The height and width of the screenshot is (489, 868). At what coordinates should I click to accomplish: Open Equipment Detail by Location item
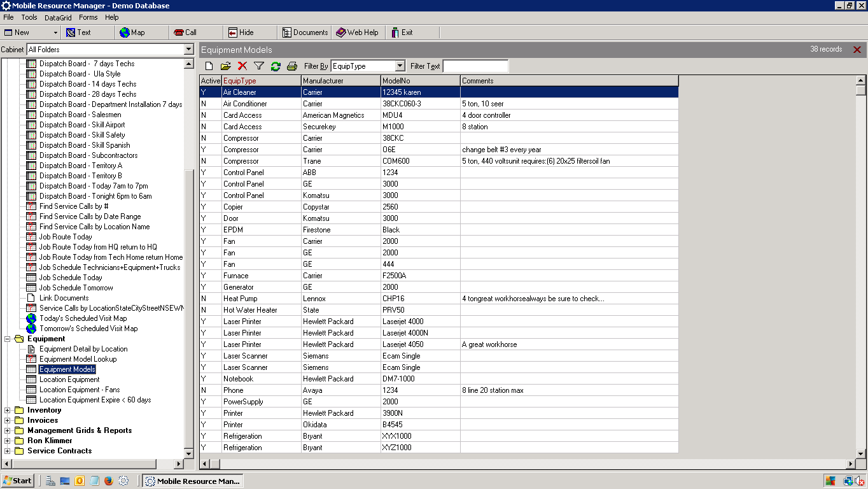point(83,349)
